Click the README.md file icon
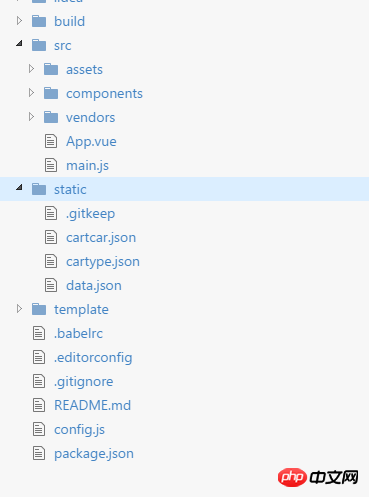 pyautogui.click(x=39, y=405)
